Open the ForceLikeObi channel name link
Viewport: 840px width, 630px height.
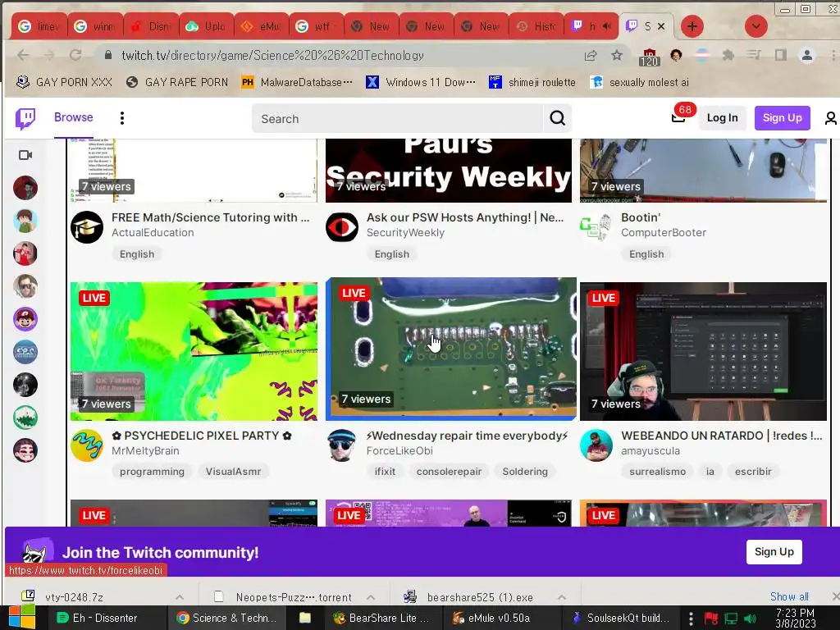pyautogui.click(x=399, y=451)
